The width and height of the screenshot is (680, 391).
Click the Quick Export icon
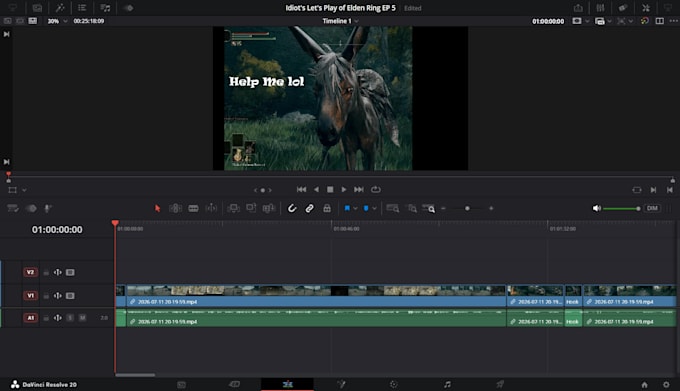pos(578,8)
